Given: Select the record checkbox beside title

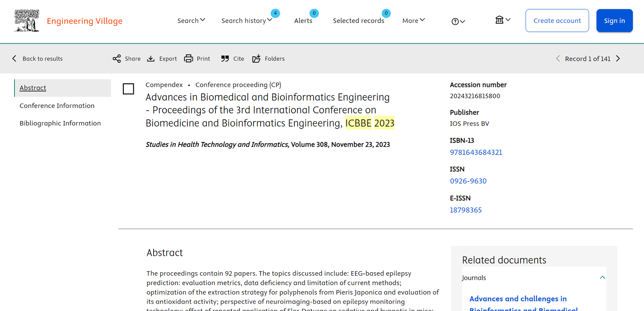Looking at the screenshot, I should tap(128, 89).
